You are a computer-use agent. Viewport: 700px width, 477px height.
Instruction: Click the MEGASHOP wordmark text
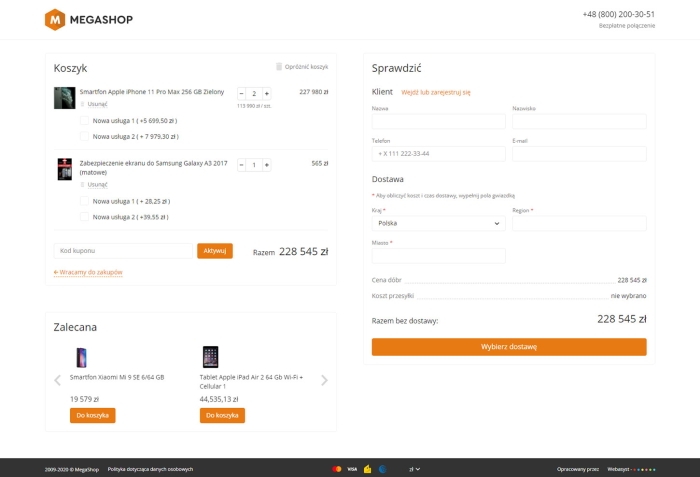(x=101, y=20)
